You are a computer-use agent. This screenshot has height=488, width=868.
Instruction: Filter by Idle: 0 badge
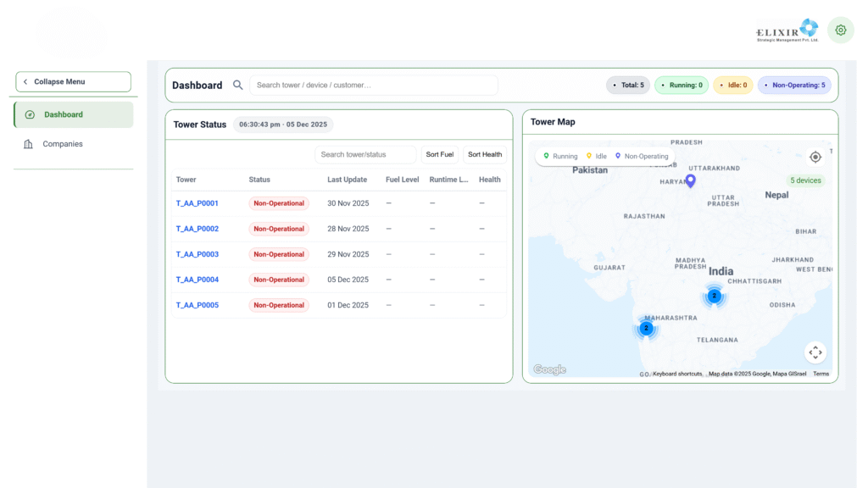(732, 85)
